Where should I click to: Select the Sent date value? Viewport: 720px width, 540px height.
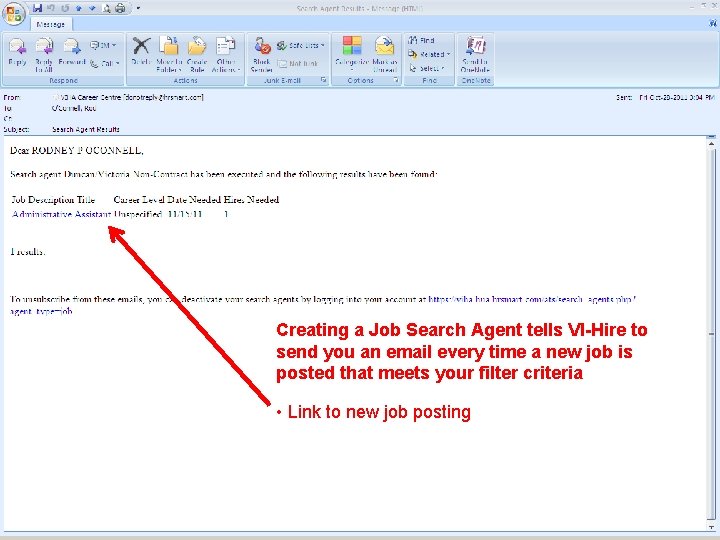(677, 97)
